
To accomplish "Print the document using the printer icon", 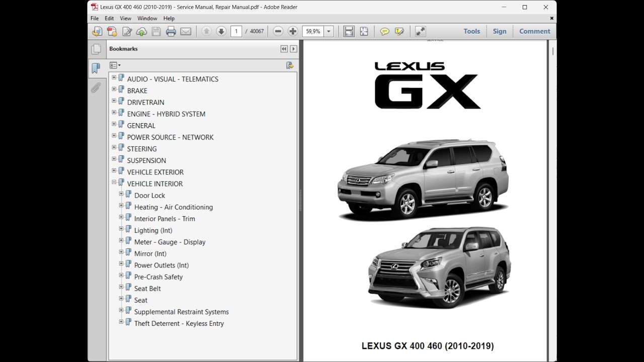I will point(171,31).
